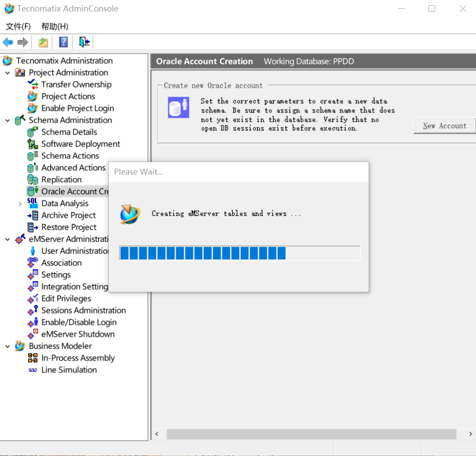
Task: Click the Line Simulation icon
Action: pyautogui.click(x=33, y=370)
